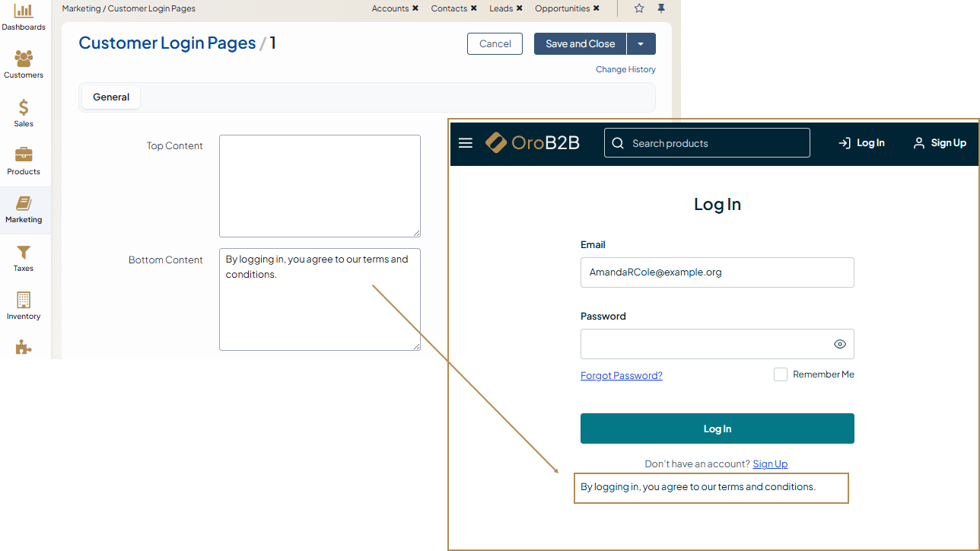Open the Change History link
Image resolution: width=980 pixels, height=551 pixels.
click(x=625, y=69)
